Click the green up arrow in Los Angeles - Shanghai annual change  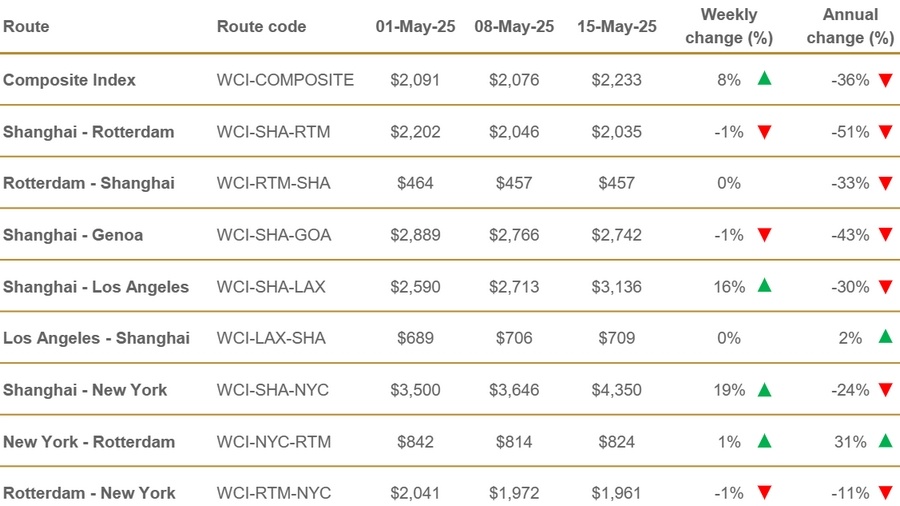(884, 337)
